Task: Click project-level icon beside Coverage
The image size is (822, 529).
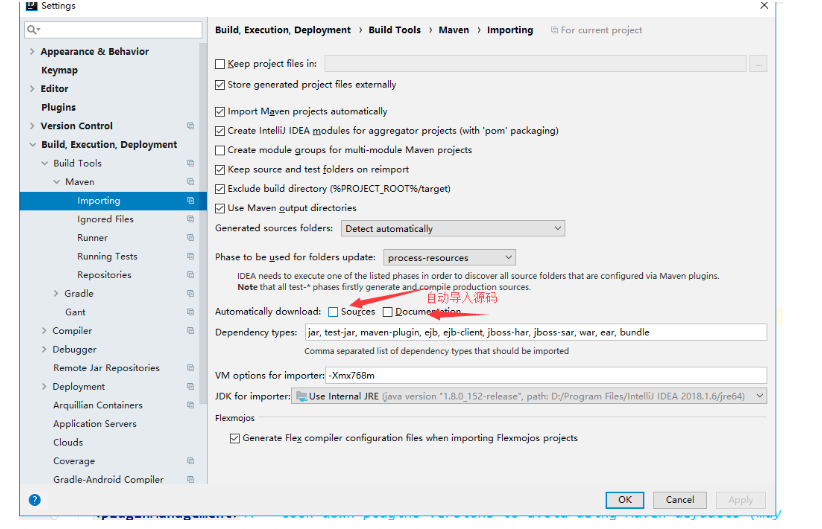Action: pyautogui.click(x=190, y=461)
